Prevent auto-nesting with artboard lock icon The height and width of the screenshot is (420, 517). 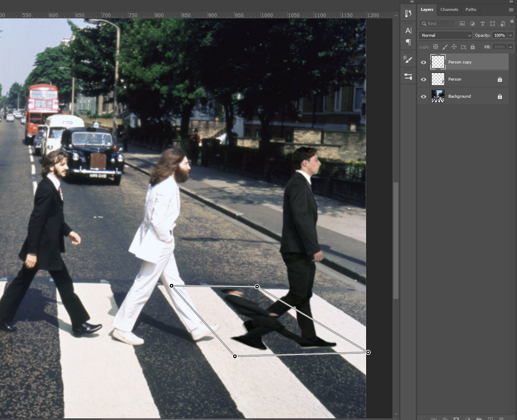[x=463, y=47]
